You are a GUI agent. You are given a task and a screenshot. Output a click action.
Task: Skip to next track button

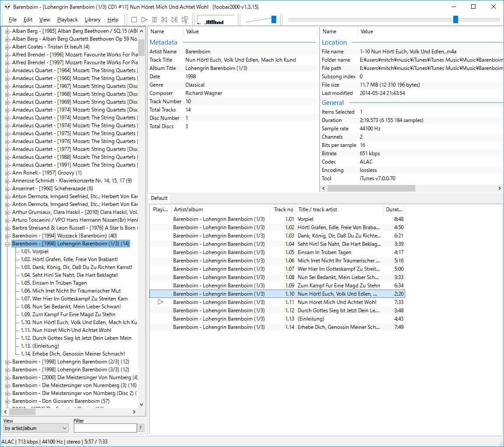[174, 20]
